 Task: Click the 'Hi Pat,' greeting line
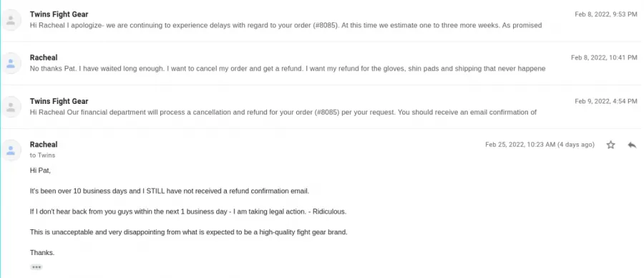click(x=40, y=171)
